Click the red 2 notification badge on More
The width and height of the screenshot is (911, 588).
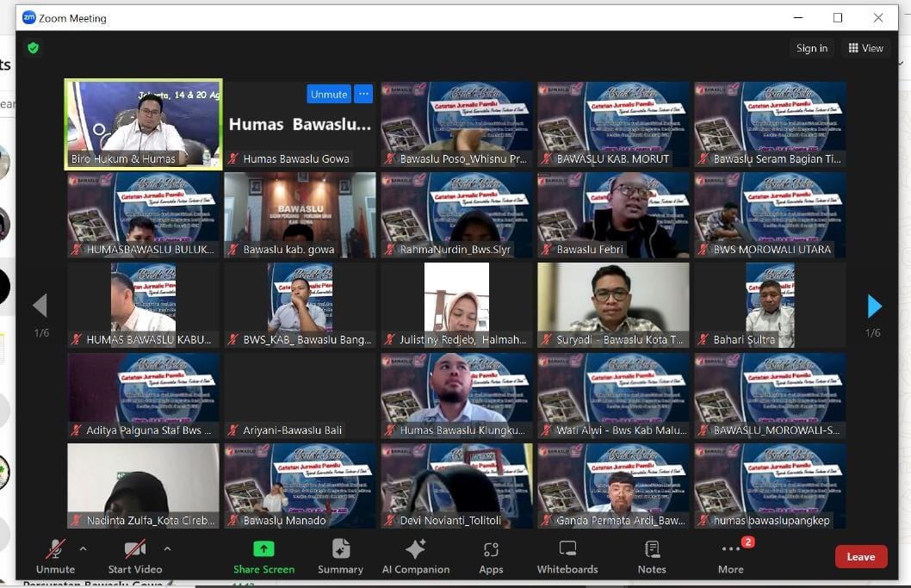[x=747, y=542]
